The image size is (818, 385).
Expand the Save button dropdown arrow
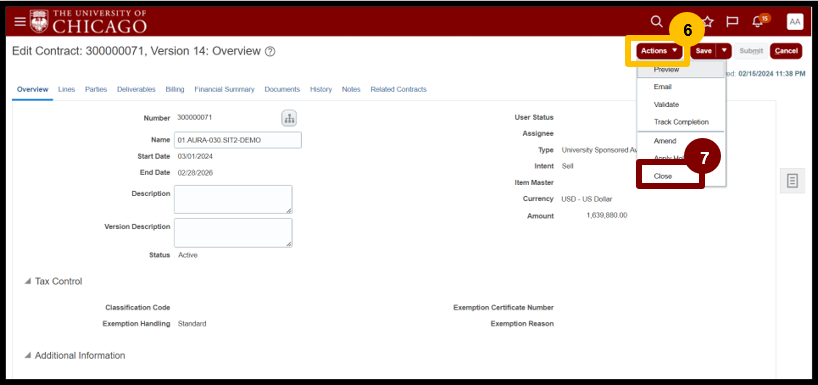[x=724, y=51]
